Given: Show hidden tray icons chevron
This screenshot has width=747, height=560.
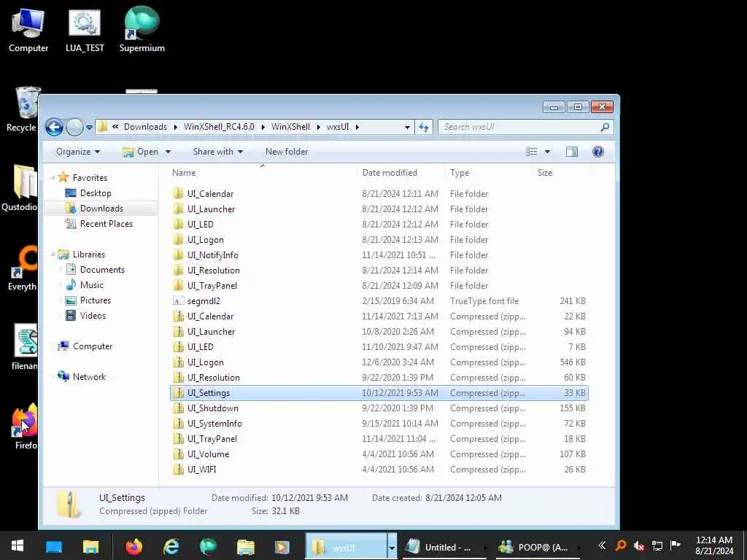Looking at the screenshot, I should tap(602, 545).
